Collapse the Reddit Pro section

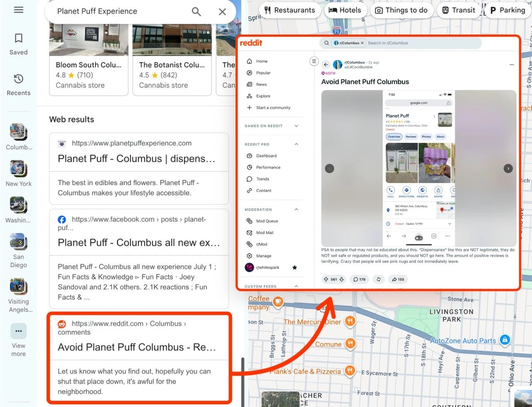tap(296, 144)
